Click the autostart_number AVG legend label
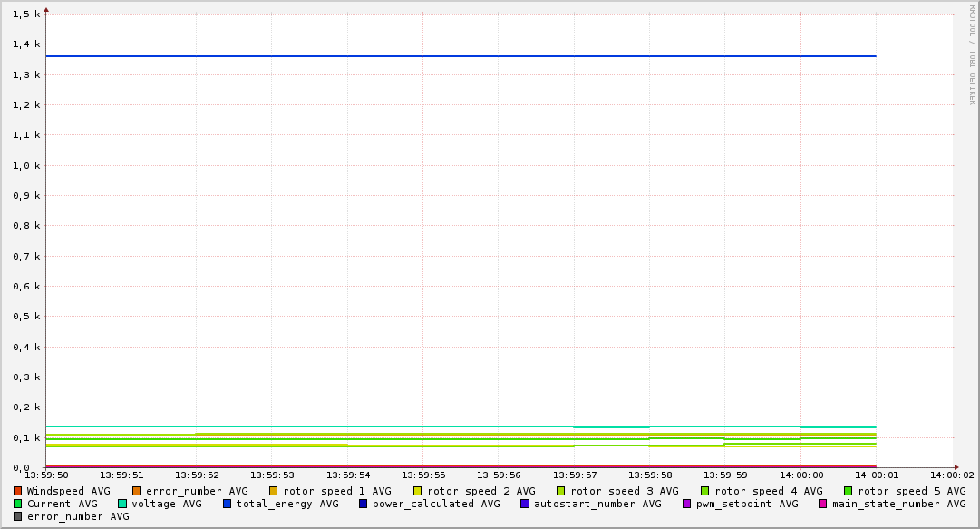 (x=597, y=504)
